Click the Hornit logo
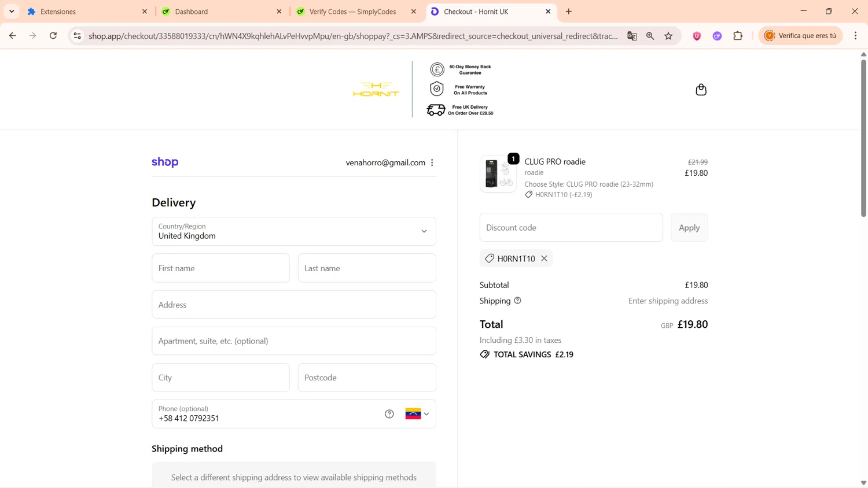The image size is (868, 488). point(376,89)
